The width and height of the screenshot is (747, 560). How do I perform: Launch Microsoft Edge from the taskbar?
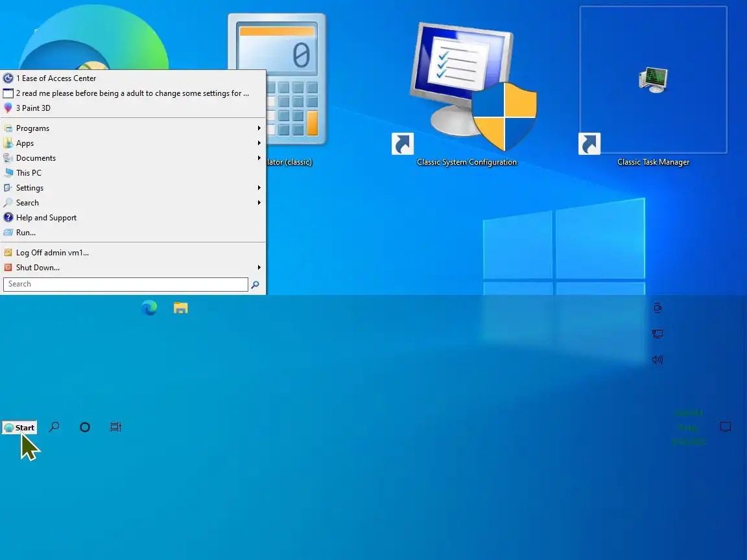pyautogui.click(x=149, y=308)
